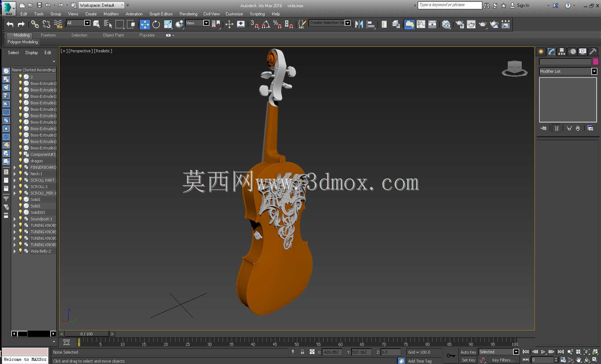Activate the Select and Move tool
The height and width of the screenshot is (364, 601).
click(x=145, y=24)
